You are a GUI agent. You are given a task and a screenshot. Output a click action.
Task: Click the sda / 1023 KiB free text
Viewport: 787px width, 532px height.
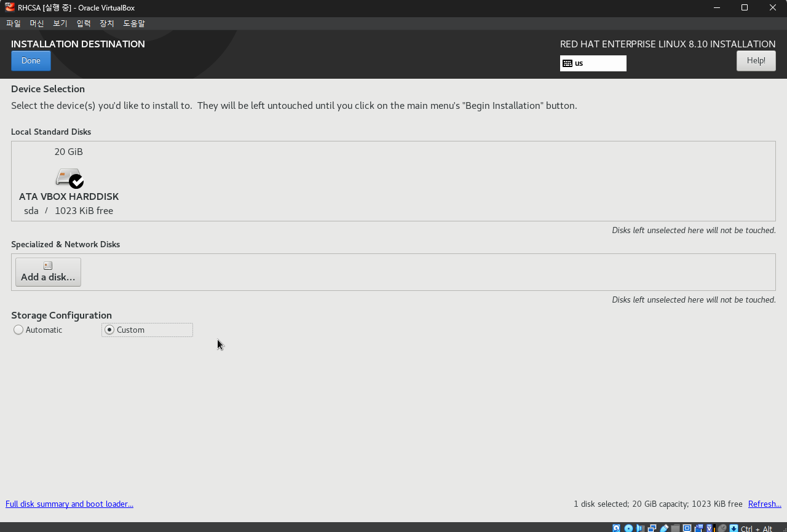tap(68, 211)
